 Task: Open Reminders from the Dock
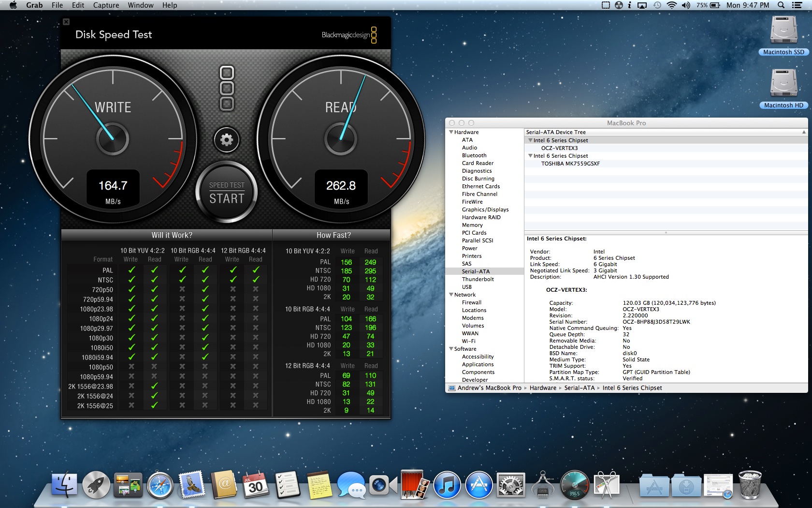point(288,485)
